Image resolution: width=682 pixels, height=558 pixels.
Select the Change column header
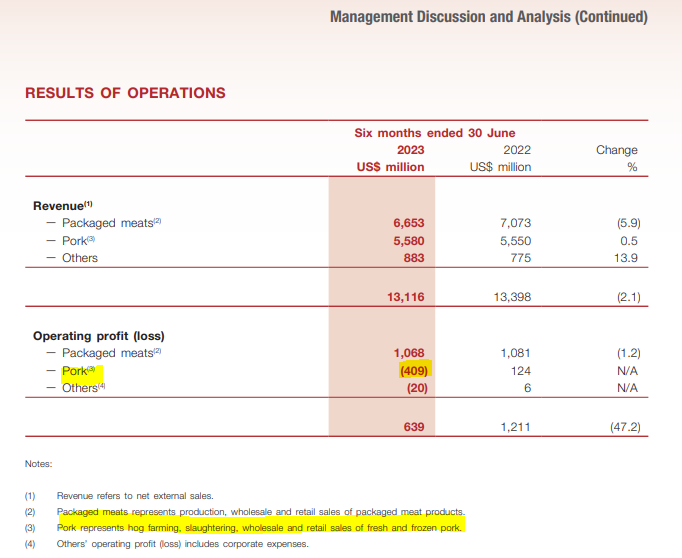pyautogui.click(x=616, y=150)
